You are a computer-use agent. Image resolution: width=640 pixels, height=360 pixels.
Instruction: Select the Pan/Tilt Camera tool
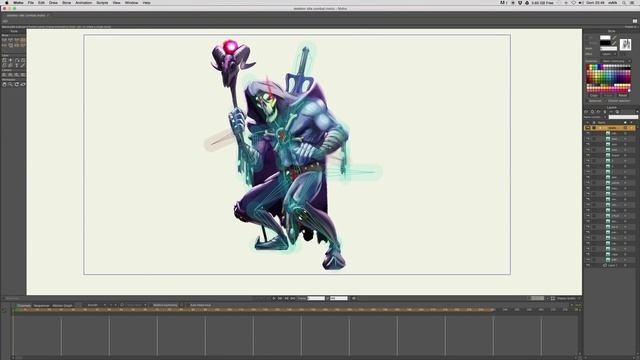[23, 75]
